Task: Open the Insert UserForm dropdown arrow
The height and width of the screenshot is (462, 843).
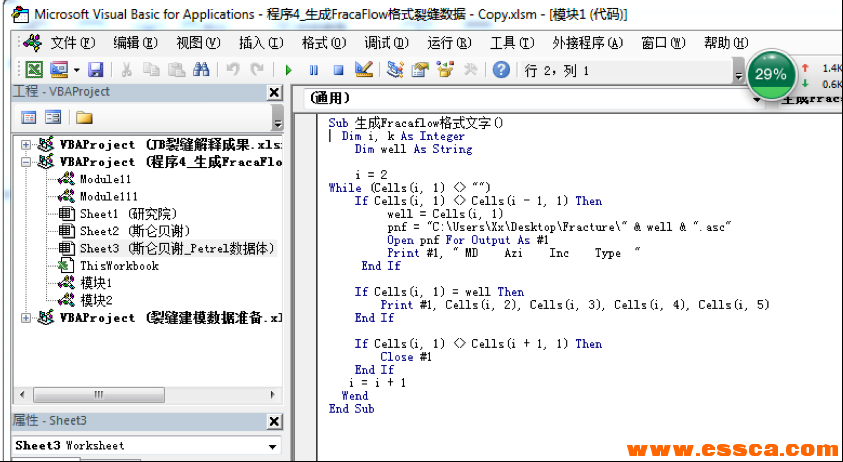Action: (x=76, y=70)
